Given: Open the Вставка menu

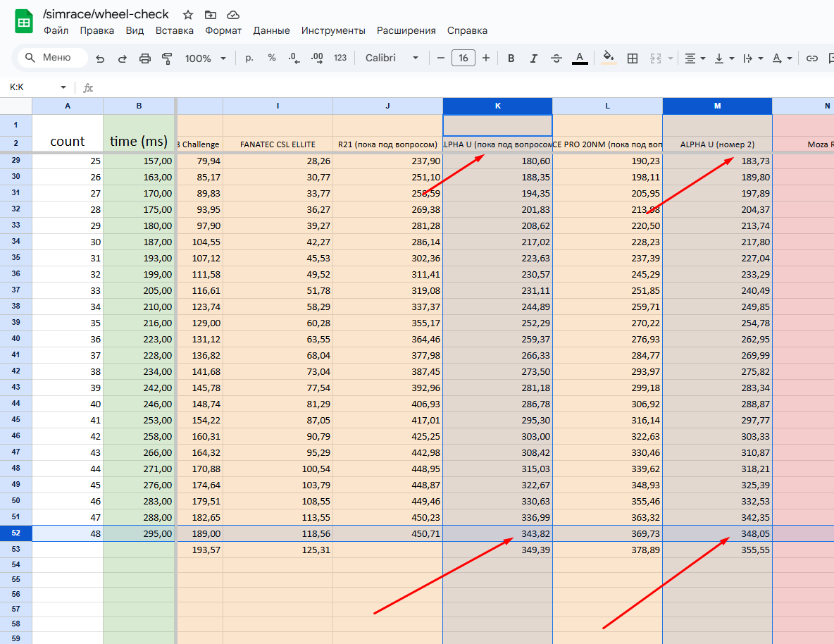Looking at the screenshot, I should point(175,30).
